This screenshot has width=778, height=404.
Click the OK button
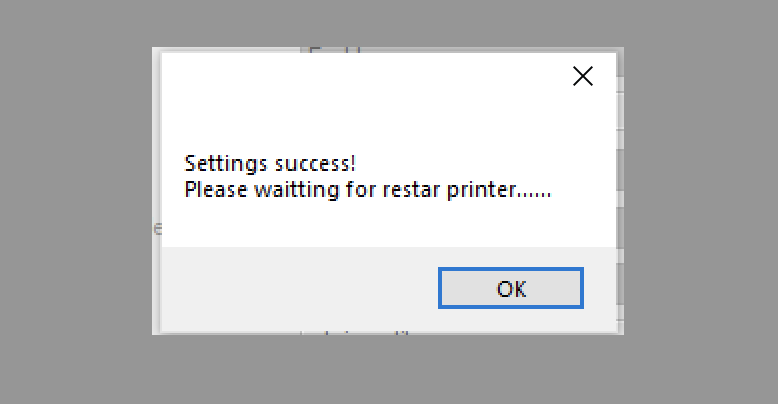(511, 289)
